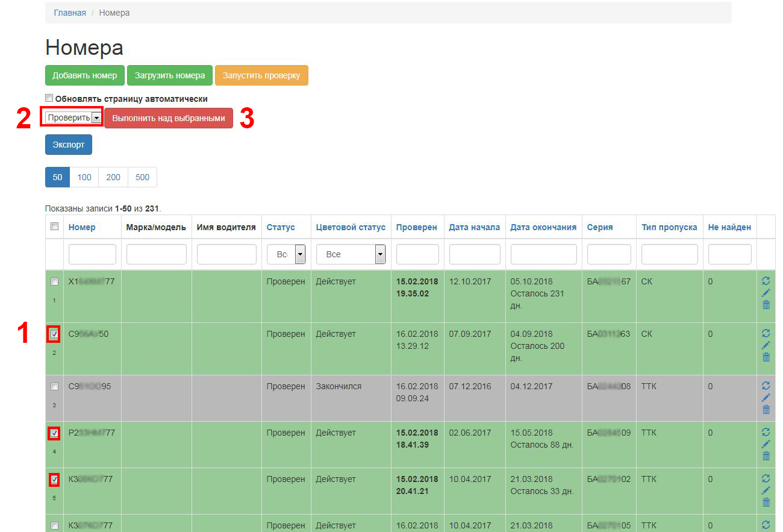The height and width of the screenshot is (532, 783).
Task: Sort table by 'Номер' column
Action: [x=82, y=227]
